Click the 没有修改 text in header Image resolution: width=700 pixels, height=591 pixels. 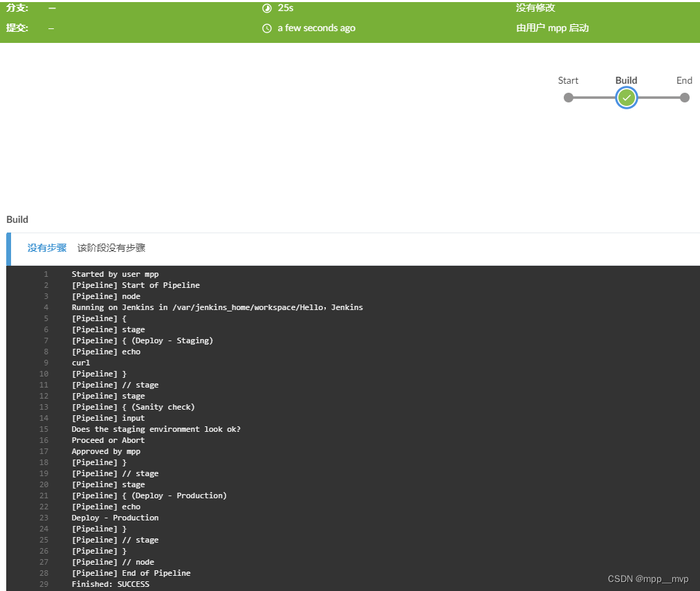535,8
